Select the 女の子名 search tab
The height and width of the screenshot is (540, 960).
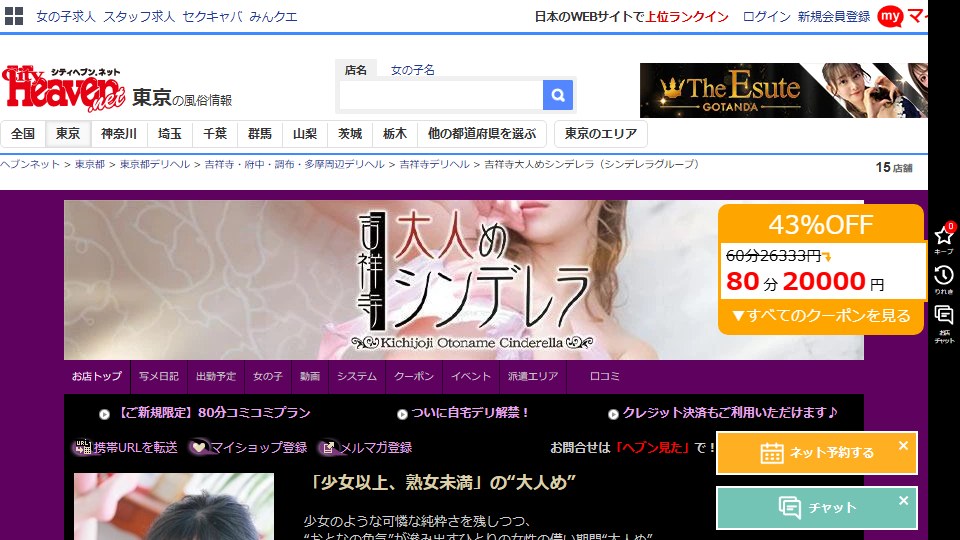[x=413, y=70]
